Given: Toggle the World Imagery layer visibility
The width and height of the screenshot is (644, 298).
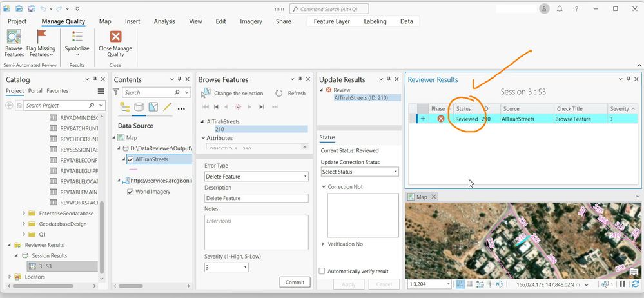Looking at the screenshot, I should (x=130, y=192).
